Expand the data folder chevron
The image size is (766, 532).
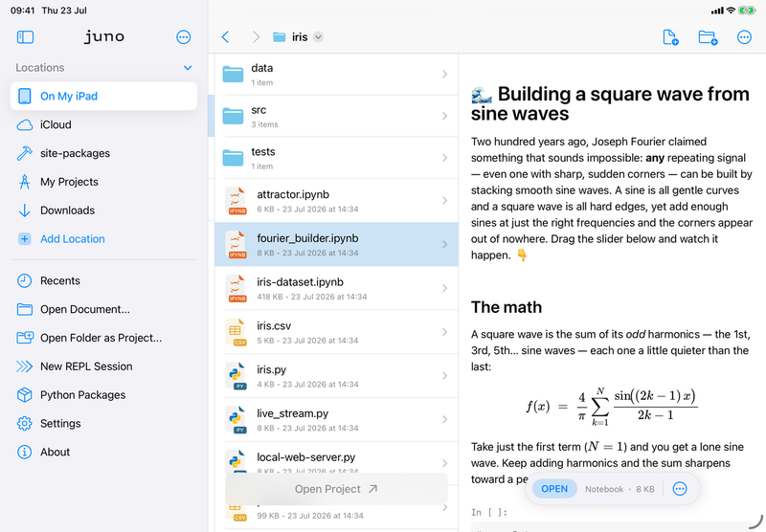(x=444, y=75)
